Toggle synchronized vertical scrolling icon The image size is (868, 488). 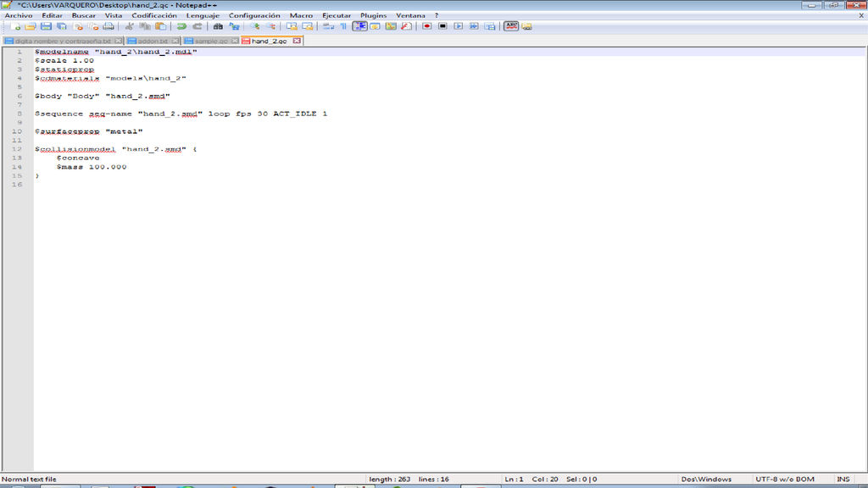292,26
